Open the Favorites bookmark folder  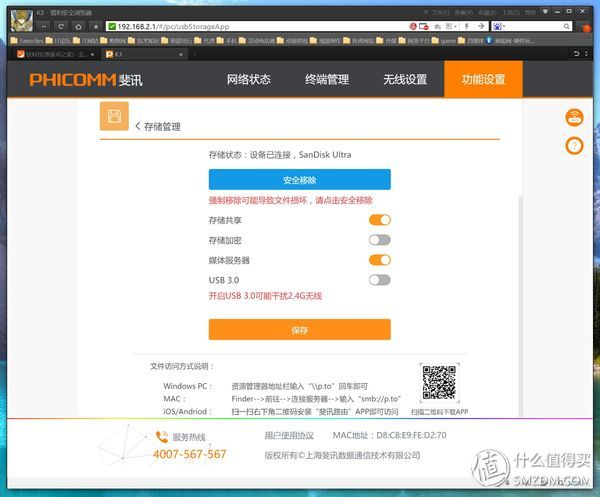coord(27,40)
